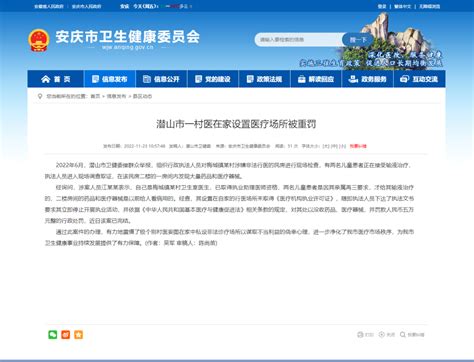
Task: Click the print icon below the article
Action: [x=360, y=334]
